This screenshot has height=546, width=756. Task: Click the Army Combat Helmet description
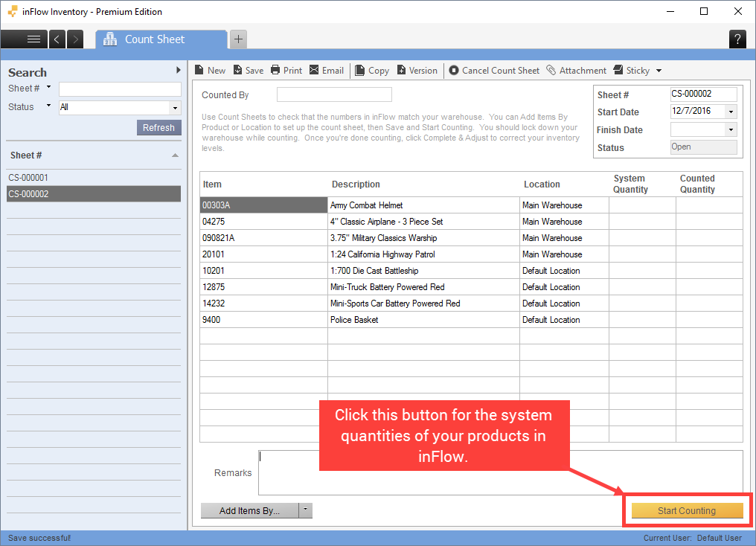click(424, 205)
